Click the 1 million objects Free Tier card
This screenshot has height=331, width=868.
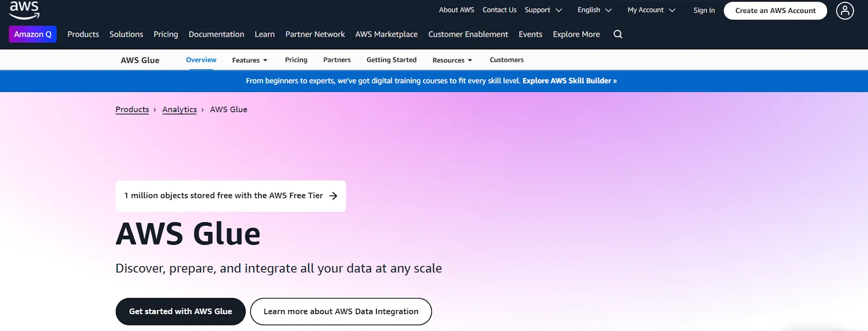[x=231, y=196]
